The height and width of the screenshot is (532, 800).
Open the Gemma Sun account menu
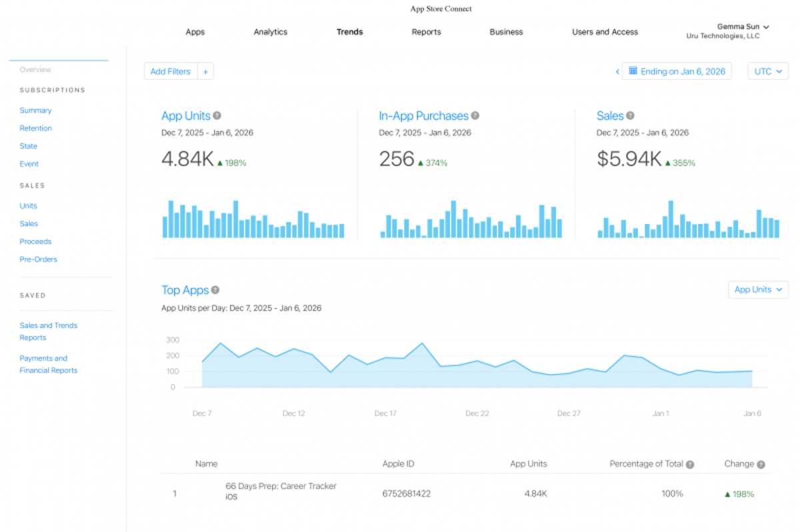(x=743, y=27)
